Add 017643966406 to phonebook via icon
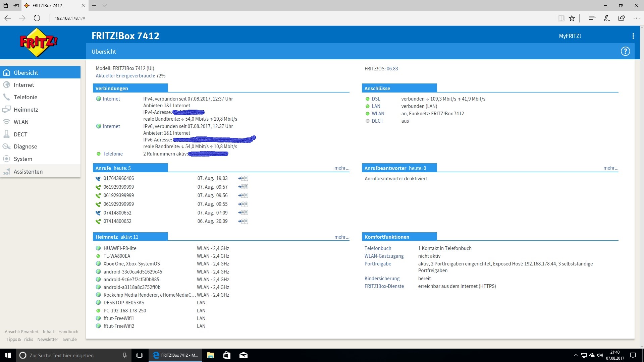 pyautogui.click(x=243, y=178)
